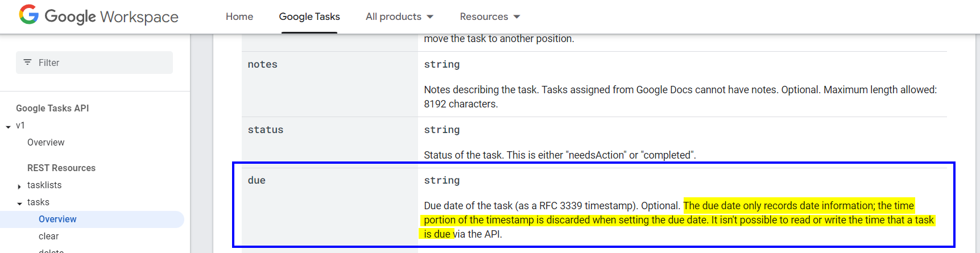The height and width of the screenshot is (253, 980).
Task: Click the tasks sidebar item label
Action: coord(38,202)
